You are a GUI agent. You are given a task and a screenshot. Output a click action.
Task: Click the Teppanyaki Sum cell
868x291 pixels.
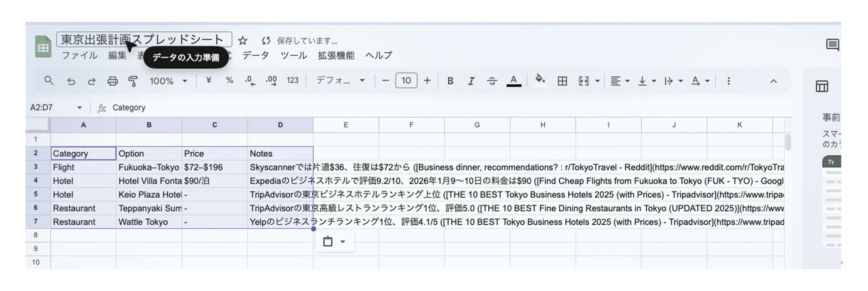[x=149, y=208]
